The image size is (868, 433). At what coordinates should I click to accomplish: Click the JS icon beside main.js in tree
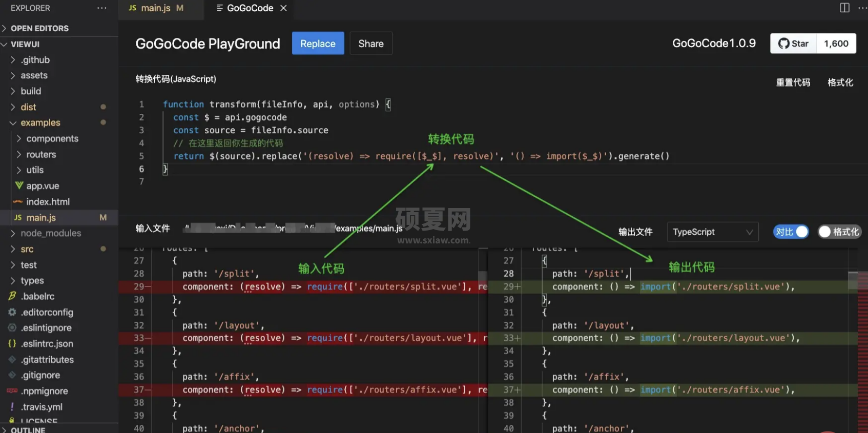coord(18,218)
